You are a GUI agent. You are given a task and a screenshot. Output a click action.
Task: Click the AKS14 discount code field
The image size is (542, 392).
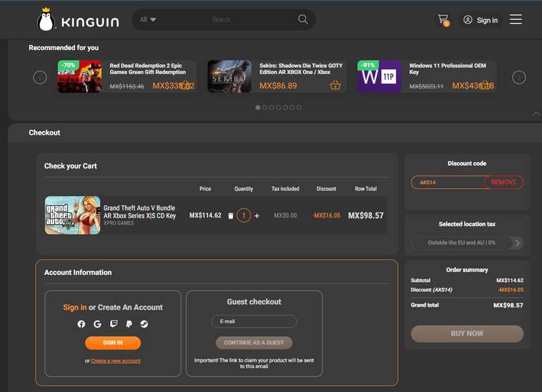[448, 183]
